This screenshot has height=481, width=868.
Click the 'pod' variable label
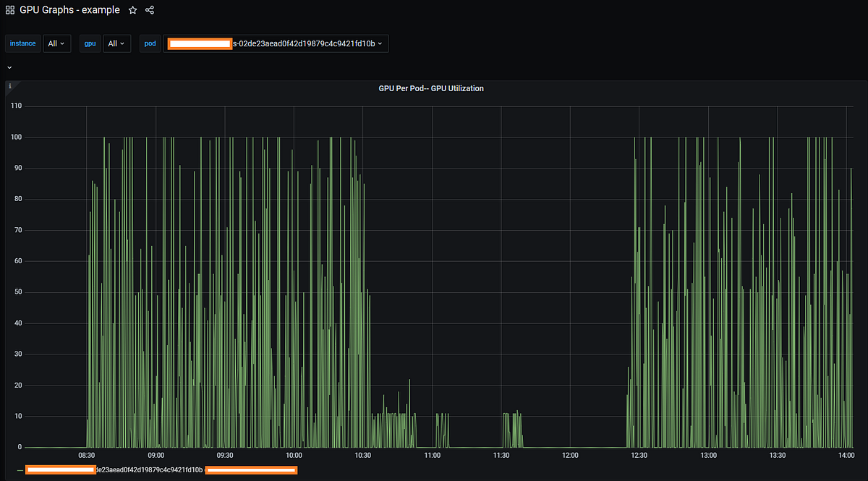150,43
